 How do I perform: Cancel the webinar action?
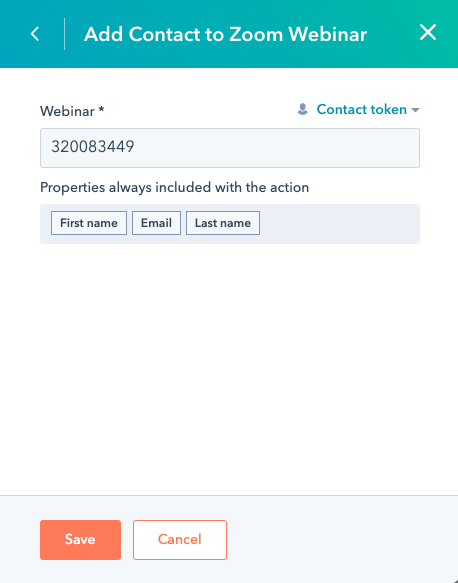[x=180, y=539]
